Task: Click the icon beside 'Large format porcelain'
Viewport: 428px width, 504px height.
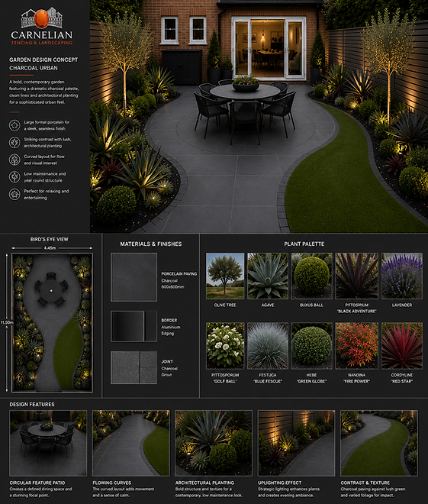Action: (14, 125)
